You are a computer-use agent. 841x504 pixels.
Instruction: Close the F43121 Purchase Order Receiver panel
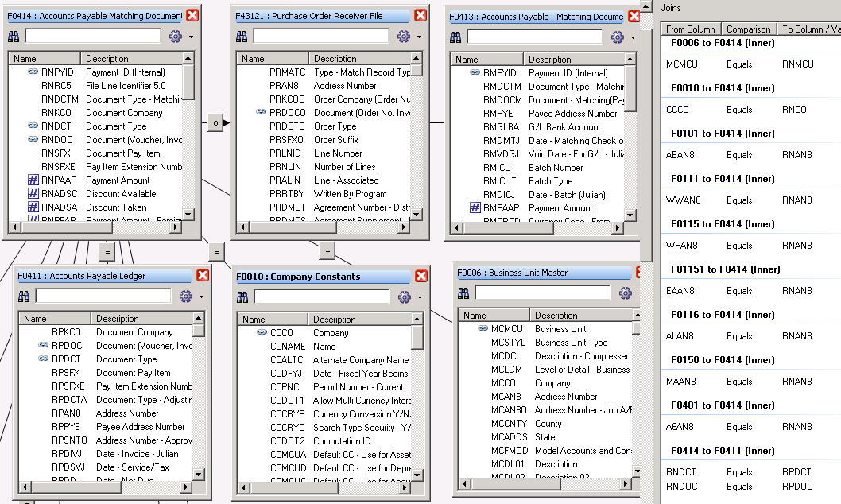[x=420, y=15]
